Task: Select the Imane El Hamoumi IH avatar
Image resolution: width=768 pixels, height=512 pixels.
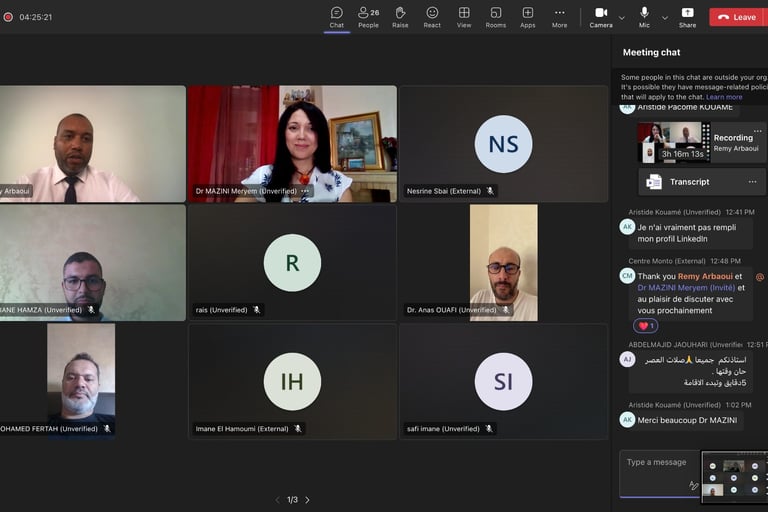Action: point(292,382)
